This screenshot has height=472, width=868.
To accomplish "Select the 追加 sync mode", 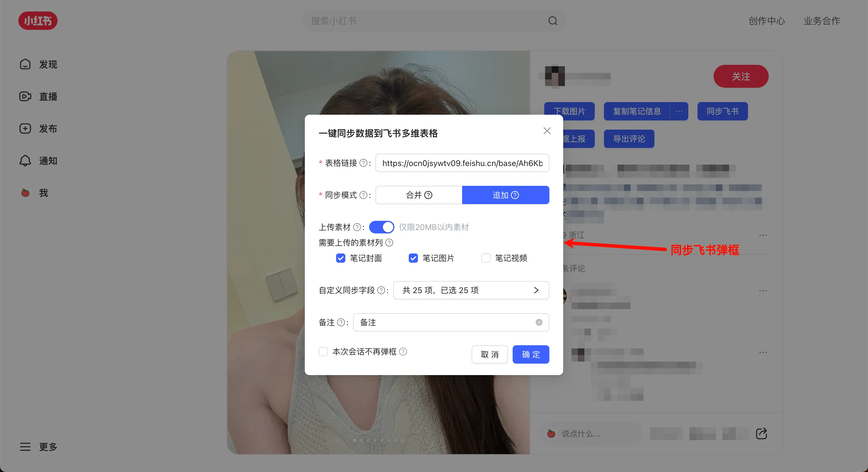I will (x=505, y=195).
